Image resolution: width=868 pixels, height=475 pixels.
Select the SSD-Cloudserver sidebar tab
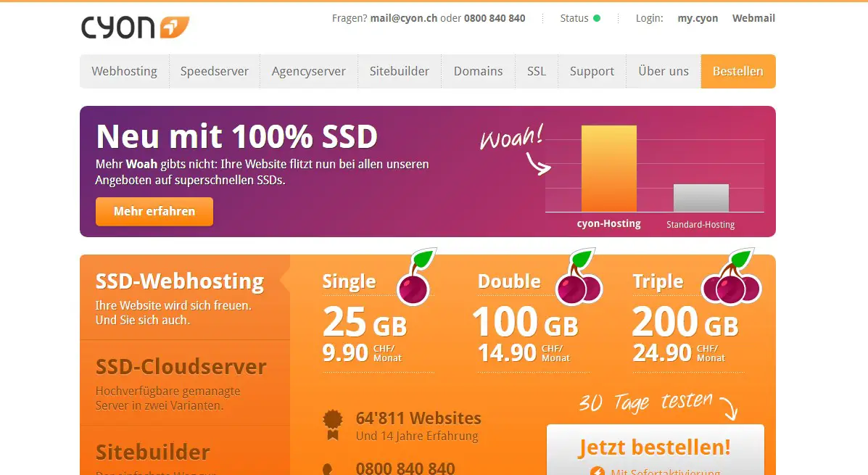point(185,383)
